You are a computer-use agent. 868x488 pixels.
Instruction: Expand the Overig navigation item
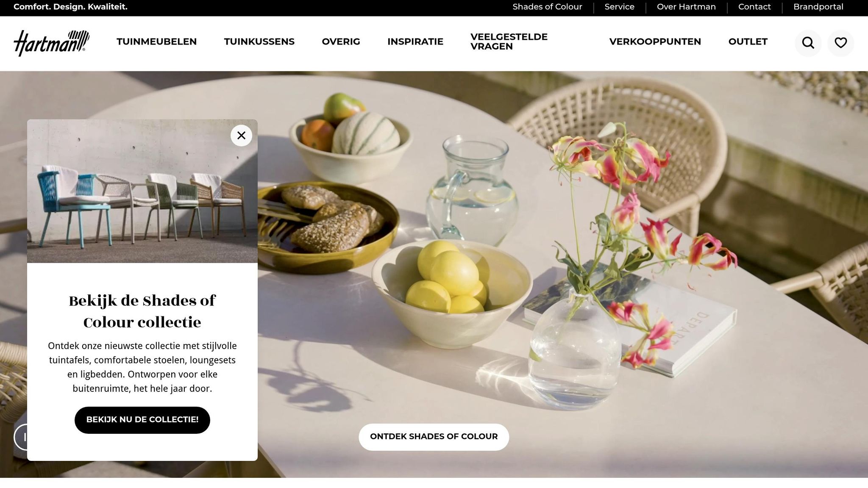pos(341,42)
